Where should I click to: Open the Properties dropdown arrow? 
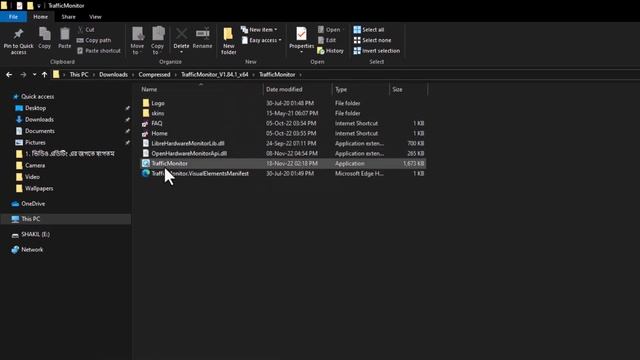pos(301,53)
